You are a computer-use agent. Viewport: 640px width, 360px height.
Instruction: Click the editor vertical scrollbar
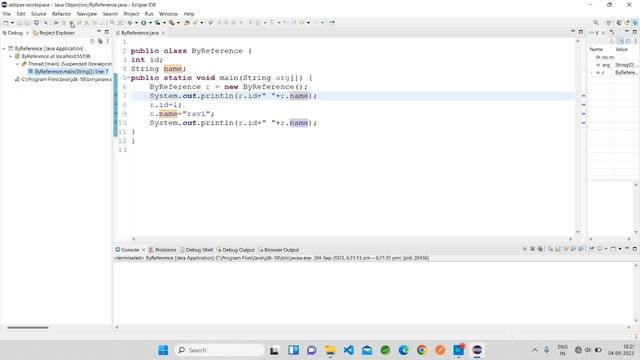tap(578, 136)
